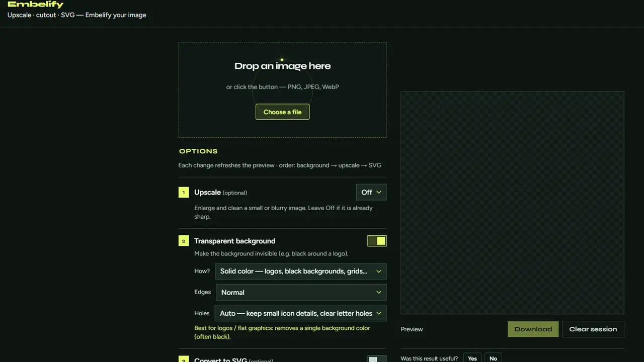Screen dimensions: 644x362
Task: Answer 'No' to result useful question
Action: (x=493, y=358)
